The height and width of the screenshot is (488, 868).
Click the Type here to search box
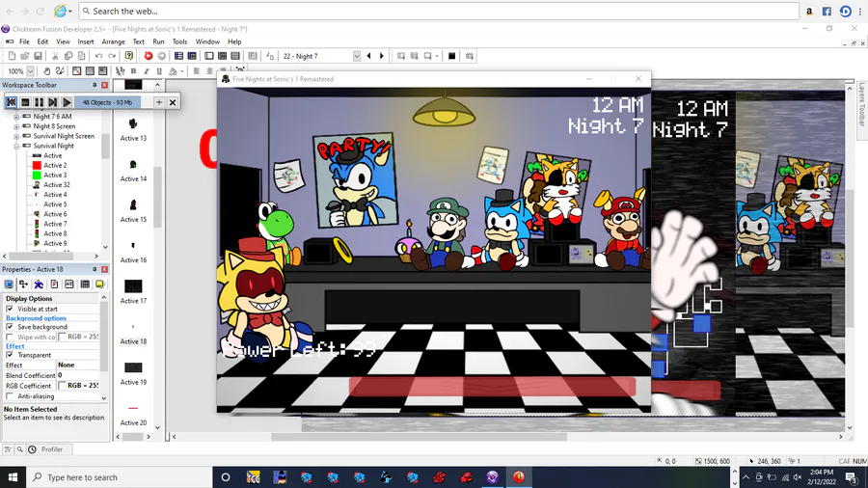point(119,477)
